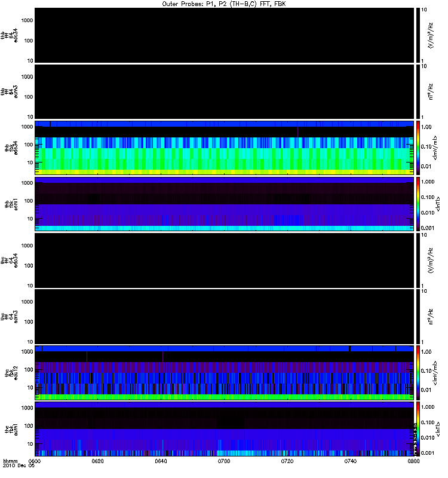Click the 0.001 colorbar tick of thb fbk scm1 panel
The height and width of the screenshot is (478, 448).
pyautogui.click(x=428, y=228)
